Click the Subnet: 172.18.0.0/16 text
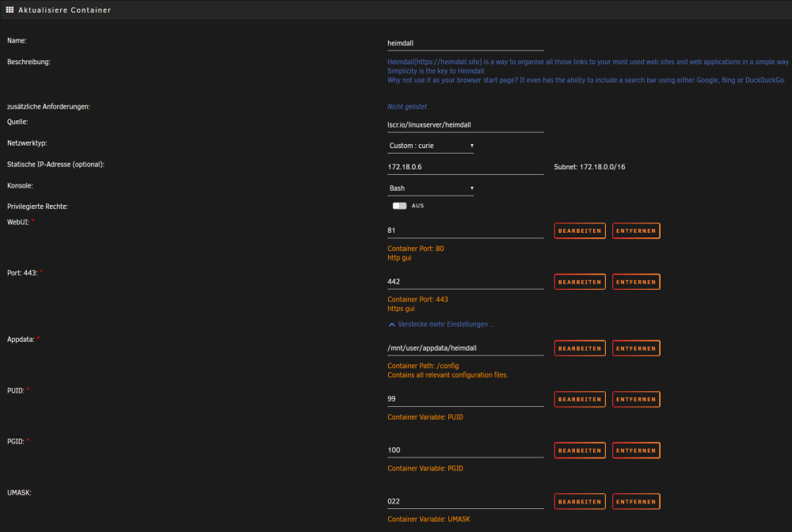Image resolution: width=792 pixels, height=532 pixels. coord(589,167)
